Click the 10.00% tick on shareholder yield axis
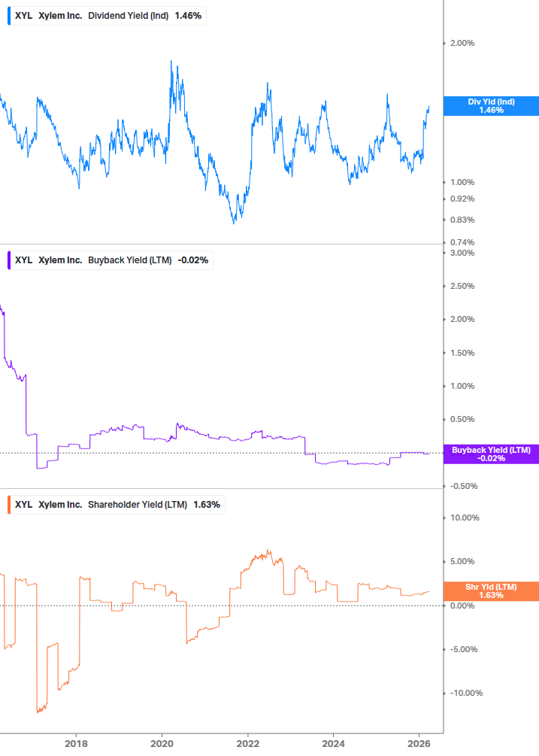The width and height of the screenshot is (539, 756). tap(465, 518)
